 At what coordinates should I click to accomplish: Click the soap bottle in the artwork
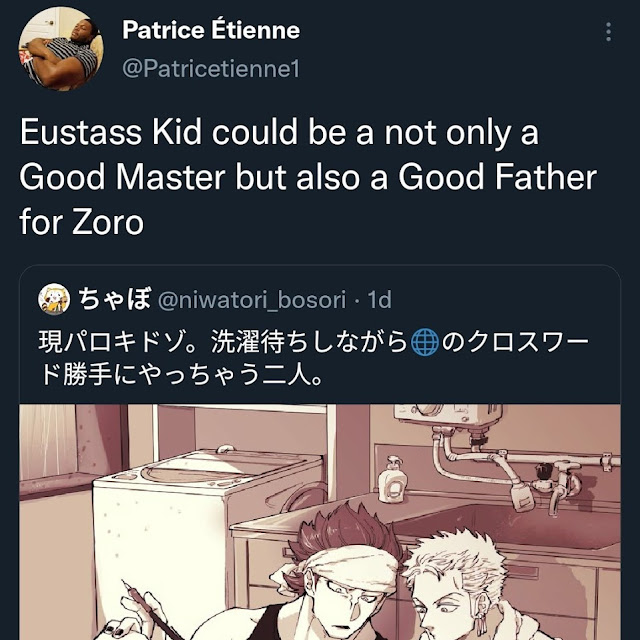391,480
